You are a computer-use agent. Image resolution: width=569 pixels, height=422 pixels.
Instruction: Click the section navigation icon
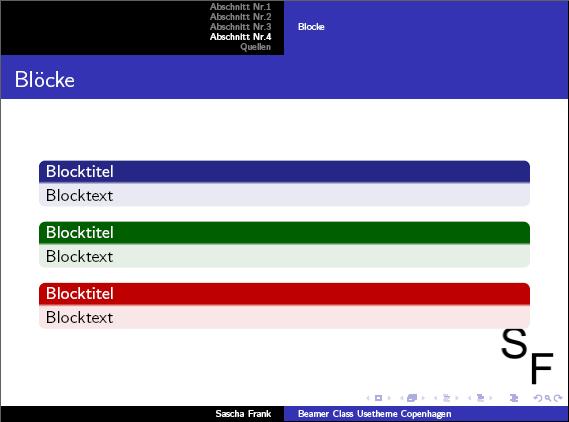point(480,398)
